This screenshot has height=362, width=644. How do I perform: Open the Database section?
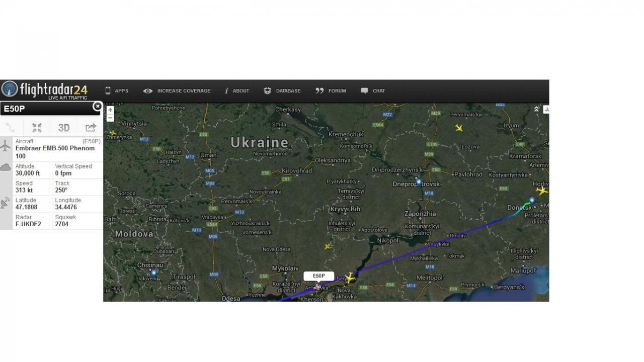pos(282,91)
